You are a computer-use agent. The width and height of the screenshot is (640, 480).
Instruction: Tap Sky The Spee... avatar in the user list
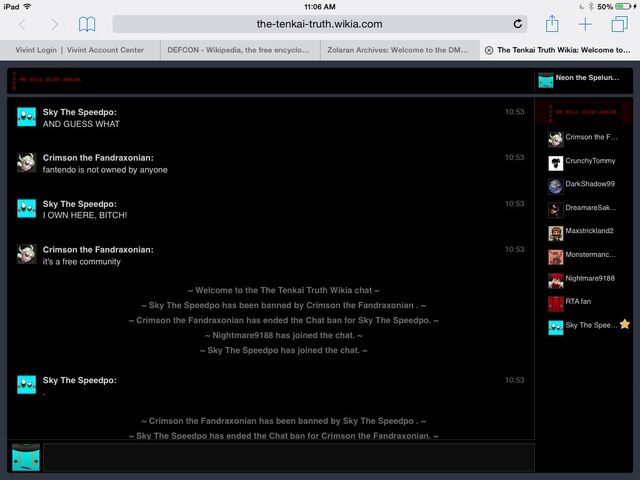click(556, 328)
